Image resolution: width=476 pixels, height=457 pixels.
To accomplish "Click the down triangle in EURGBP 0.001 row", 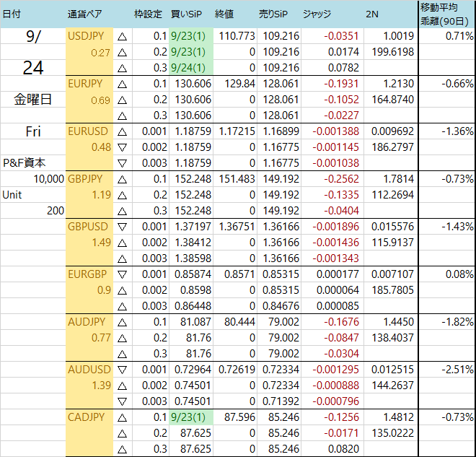I will click(122, 274).
